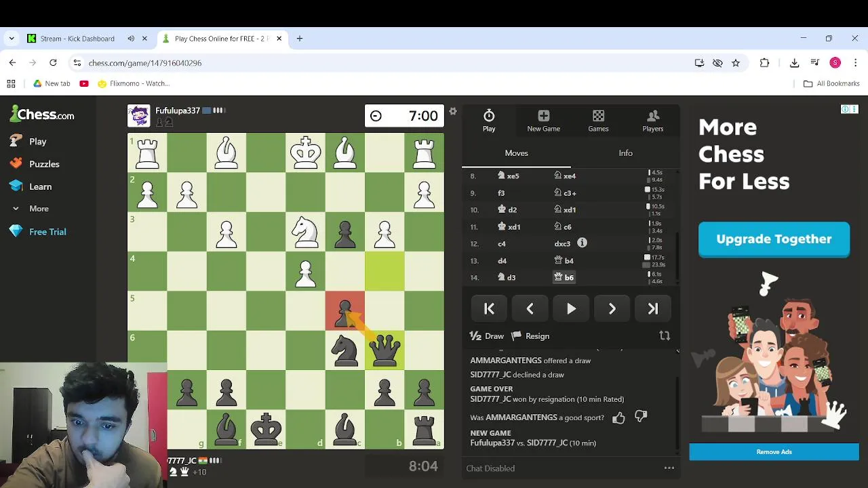868x488 pixels.
Task: Expand the browser tab search dropdown
Action: pyautogui.click(x=12, y=39)
